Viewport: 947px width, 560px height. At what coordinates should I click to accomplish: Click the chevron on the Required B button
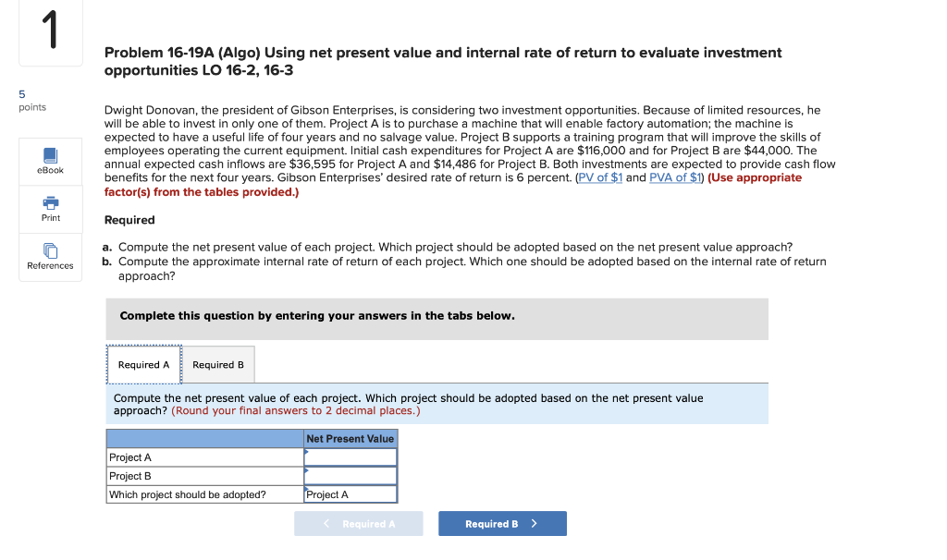(x=534, y=523)
